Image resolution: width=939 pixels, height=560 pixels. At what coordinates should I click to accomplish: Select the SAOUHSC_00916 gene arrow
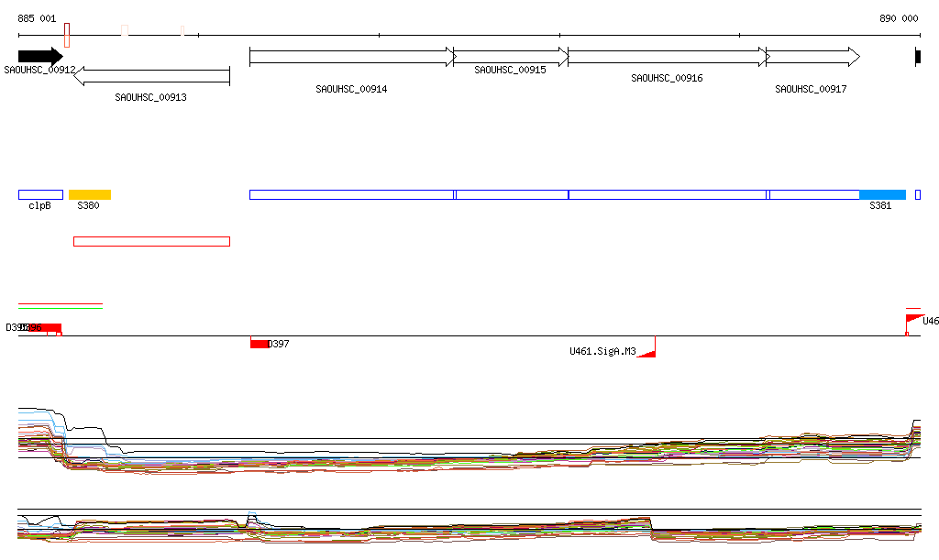tap(668, 57)
